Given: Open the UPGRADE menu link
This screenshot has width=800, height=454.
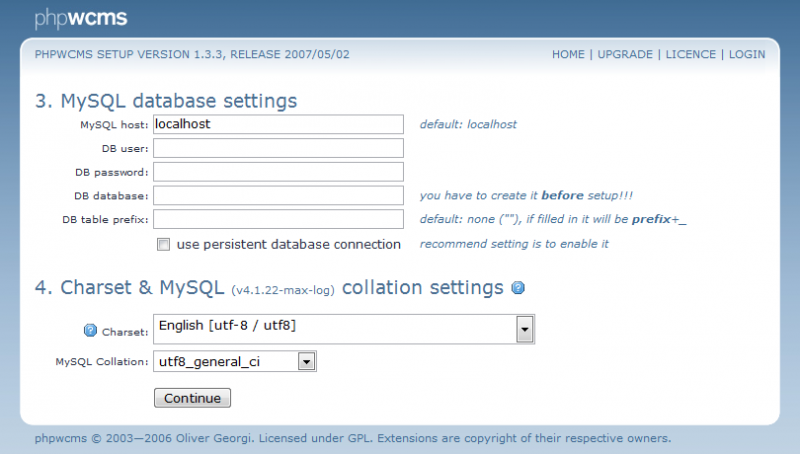Looking at the screenshot, I should (625, 54).
